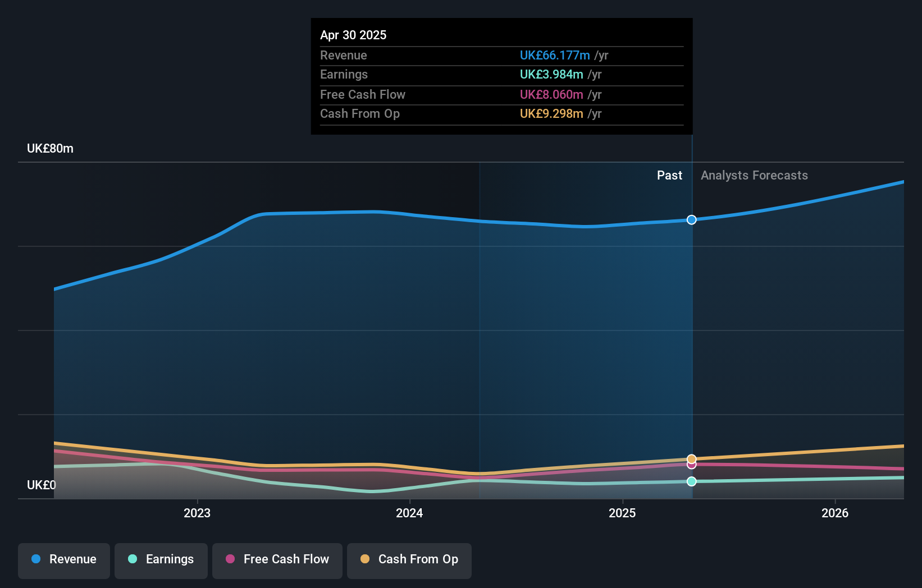Click the pink Free Cash Flow legend dot
Image resolution: width=922 pixels, height=588 pixels.
coord(230,559)
